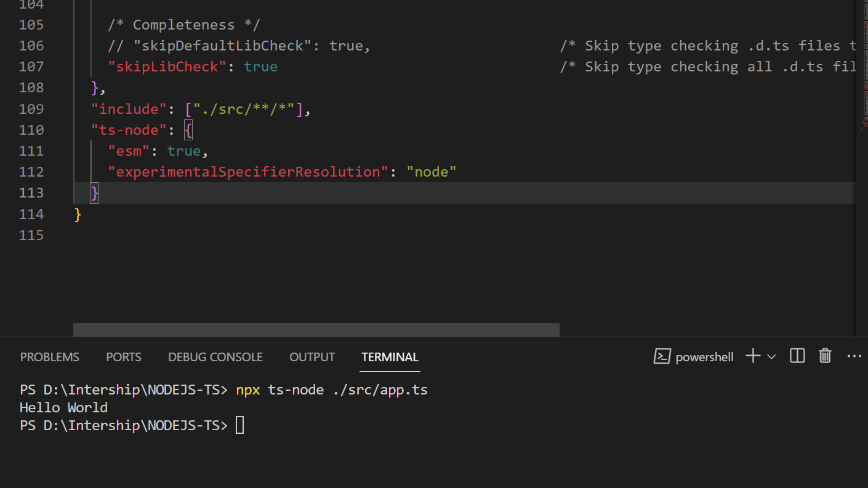Click the npx ts-node ./src/app.ts command
This screenshot has width=868, height=488.
pyautogui.click(x=332, y=390)
